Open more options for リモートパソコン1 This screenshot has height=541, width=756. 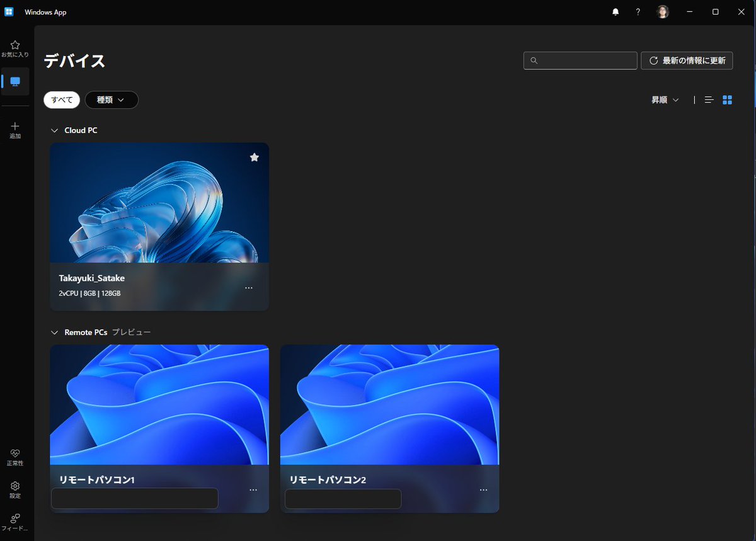pos(253,490)
